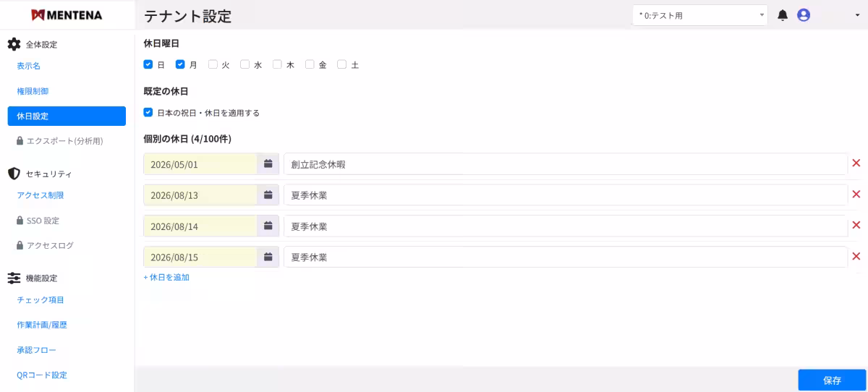Open the 0:テスト用 tenant dropdown
Image resolution: width=868 pixels, height=392 pixels.
coord(700,15)
